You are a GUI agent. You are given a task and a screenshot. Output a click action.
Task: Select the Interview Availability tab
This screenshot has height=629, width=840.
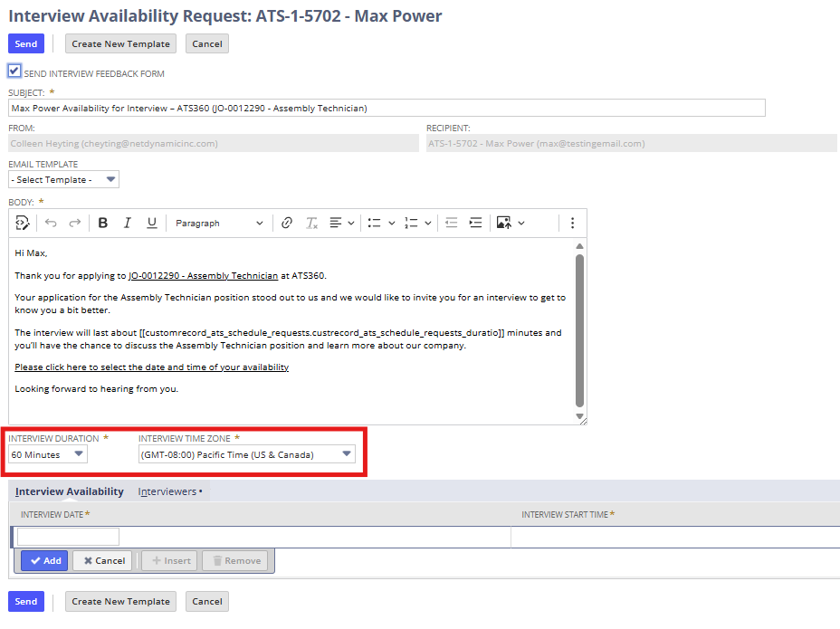(x=69, y=491)
